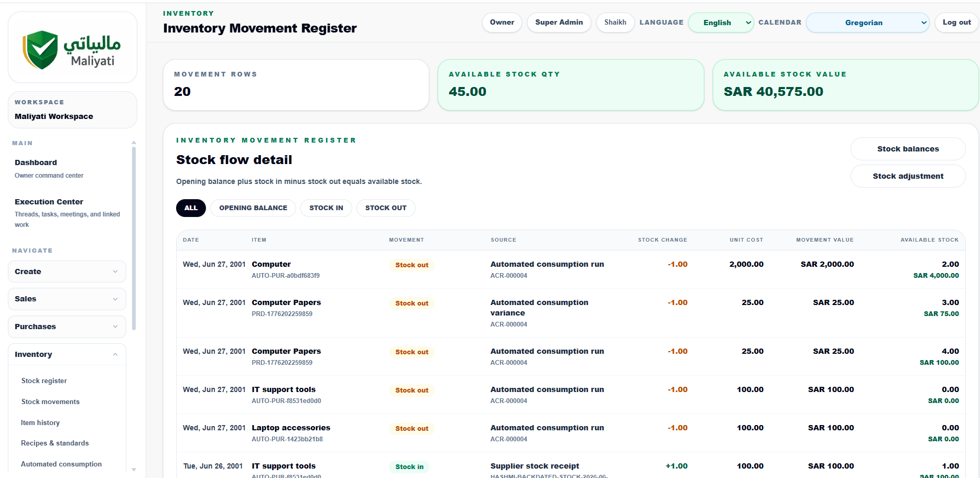
Task: Open Stock balances
Action: [908, 149]
